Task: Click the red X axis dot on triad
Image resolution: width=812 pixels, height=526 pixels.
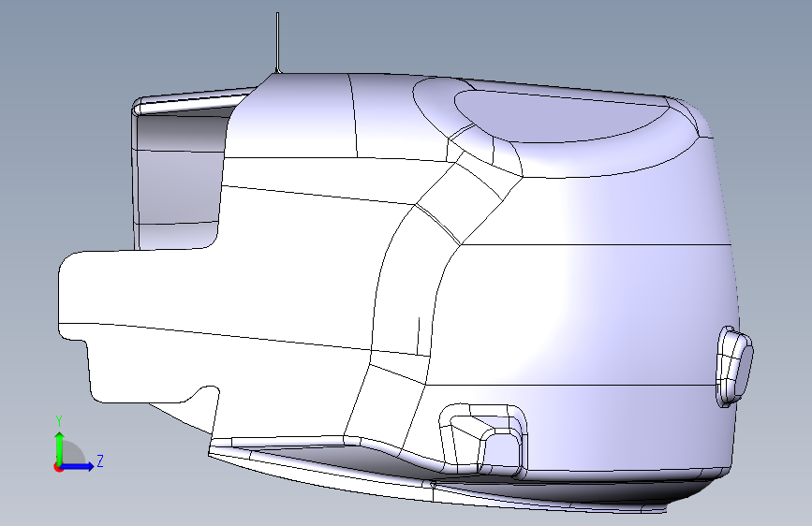Action: coord(57,467)
